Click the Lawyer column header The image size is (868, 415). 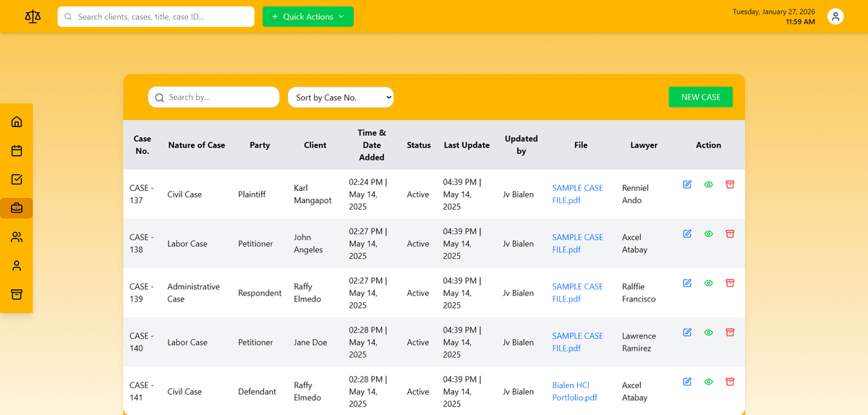[x=644, y=145]
